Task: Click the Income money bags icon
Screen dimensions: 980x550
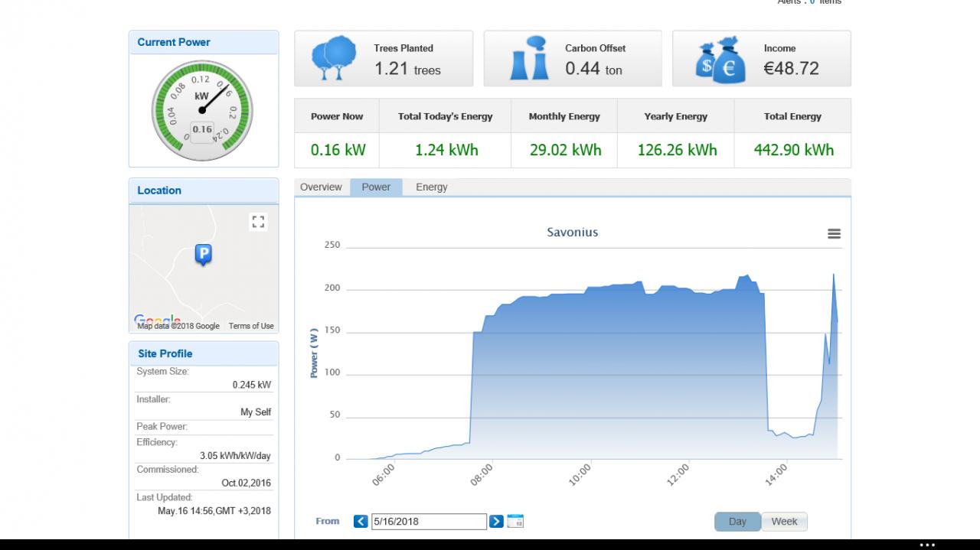Action: coord(720,59)
